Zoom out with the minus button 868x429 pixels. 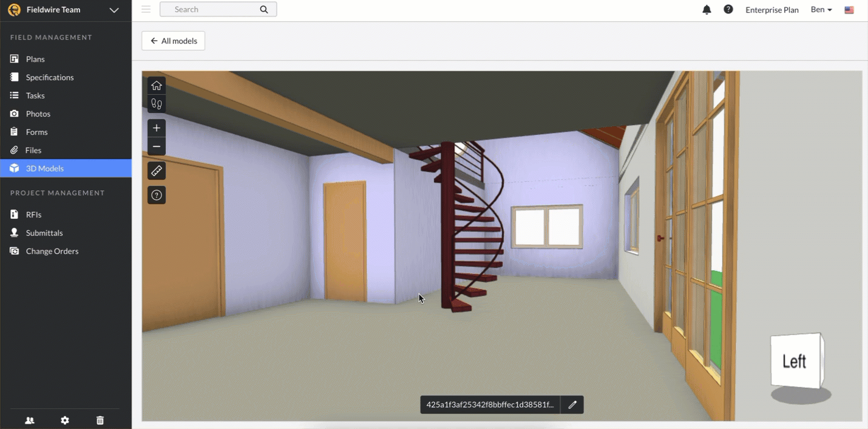(157, 146)
